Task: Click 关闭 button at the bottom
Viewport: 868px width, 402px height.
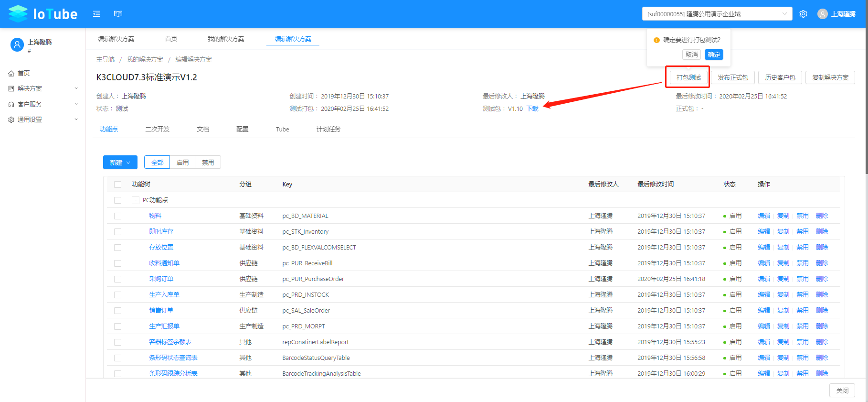Action: [842, 391]
